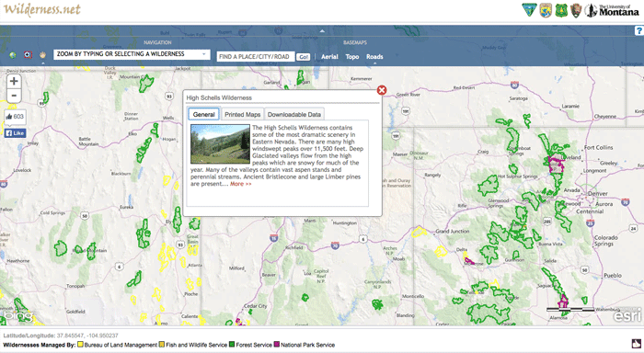Image resolution: width=644 pixels, height=353 pixels.
Task: Click the Bureau of Land Management logo
Action: [x=529, y=10]
